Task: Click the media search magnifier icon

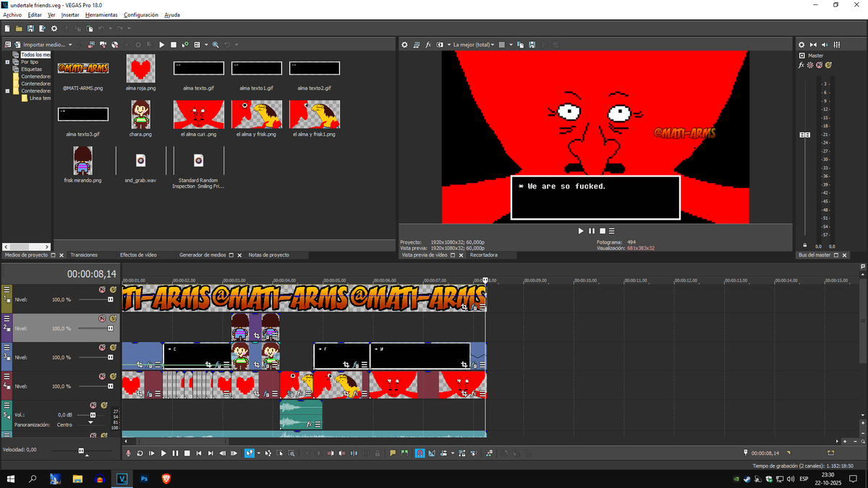Action: click(x=215, y=45)
